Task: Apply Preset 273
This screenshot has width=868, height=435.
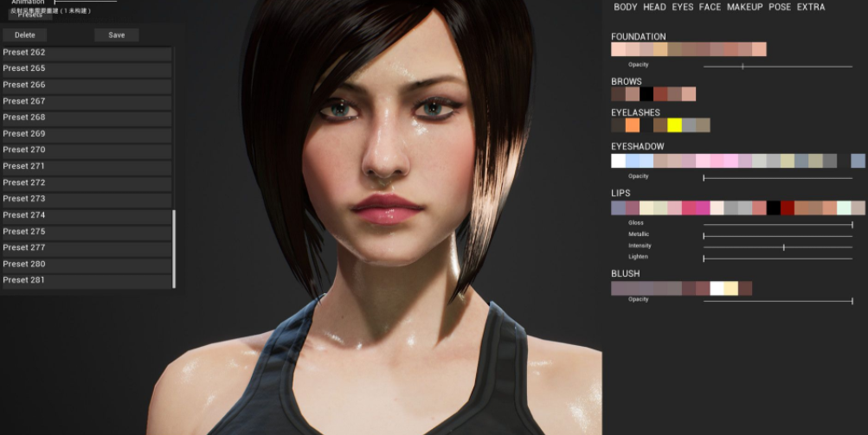Action: tap(87, 199)
